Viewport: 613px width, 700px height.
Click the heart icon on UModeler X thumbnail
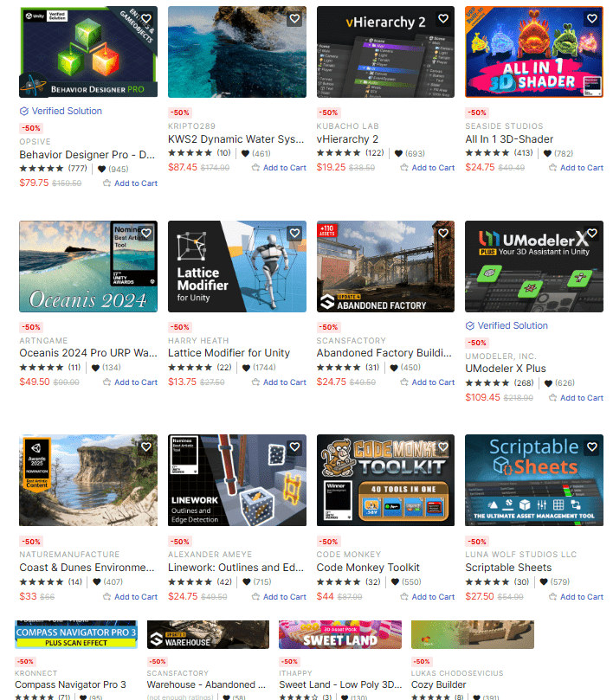592,233
